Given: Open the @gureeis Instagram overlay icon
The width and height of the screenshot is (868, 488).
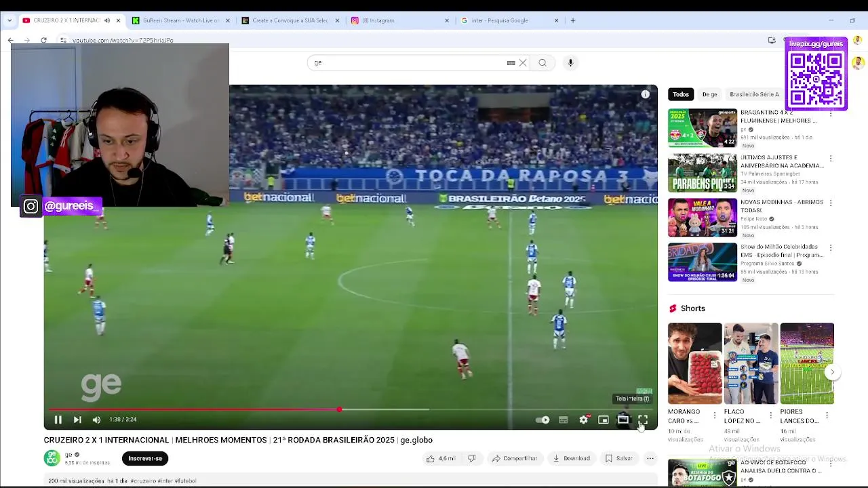Looking at the screenshot, I should click(x=31, y=207).
